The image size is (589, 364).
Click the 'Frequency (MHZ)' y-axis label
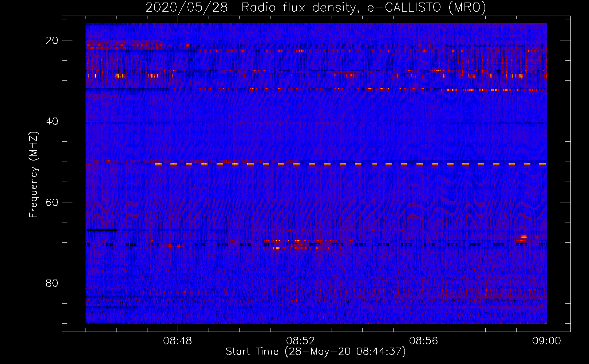point(33,175)
